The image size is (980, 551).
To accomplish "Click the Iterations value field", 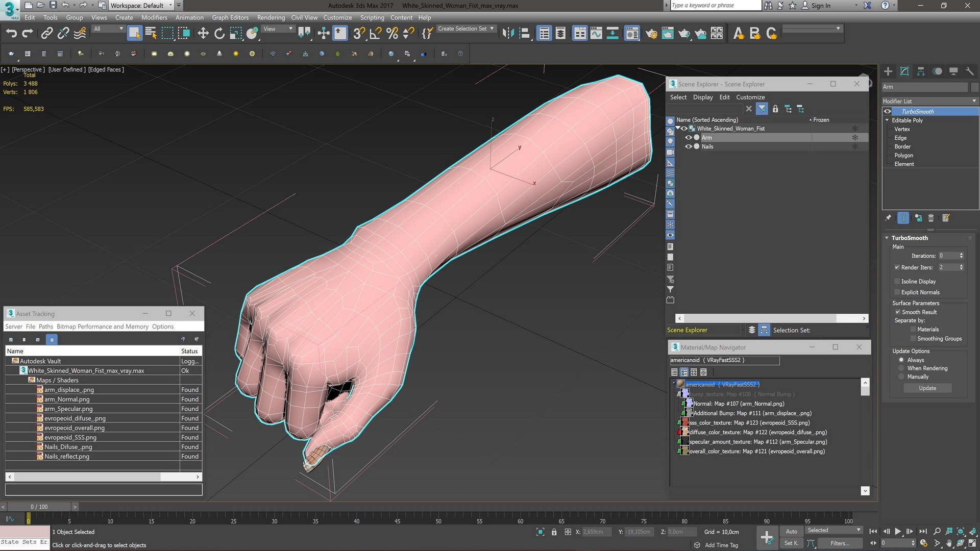I will click(x=948, y=256).
